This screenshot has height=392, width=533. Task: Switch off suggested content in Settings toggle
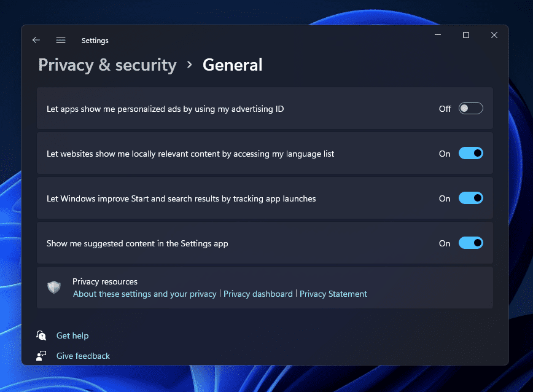[x=470, y=243]
